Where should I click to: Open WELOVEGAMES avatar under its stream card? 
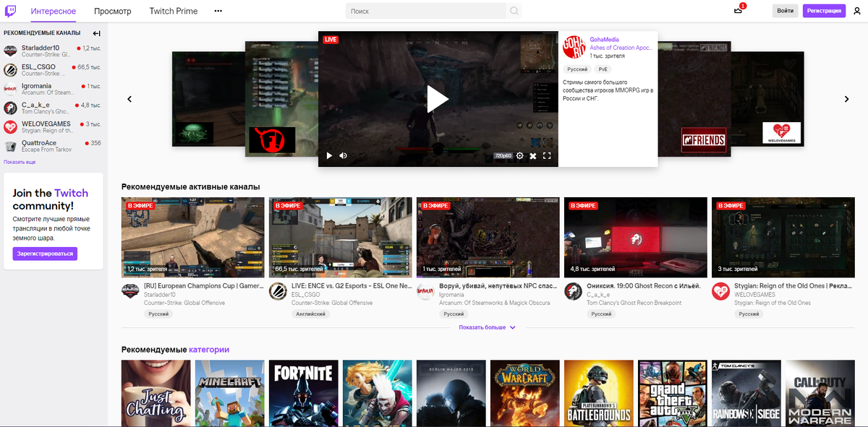click(x=720, y=291)
